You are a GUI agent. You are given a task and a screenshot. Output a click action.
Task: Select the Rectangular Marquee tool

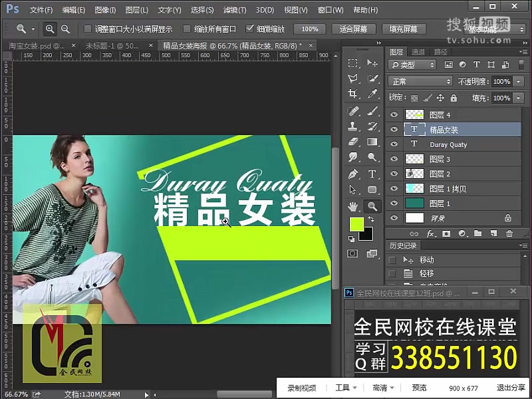pos(353,63)
